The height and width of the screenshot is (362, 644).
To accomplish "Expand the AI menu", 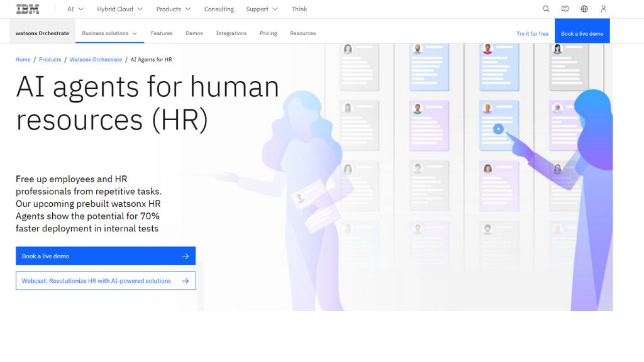I will pyautogui.click(x=75, y=9).
